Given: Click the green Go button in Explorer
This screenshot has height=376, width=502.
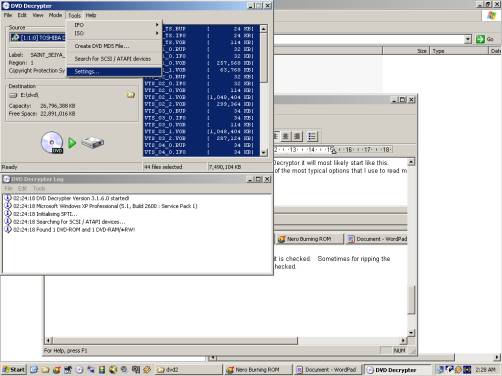Looking at the screenshot, I should [485, 39].
